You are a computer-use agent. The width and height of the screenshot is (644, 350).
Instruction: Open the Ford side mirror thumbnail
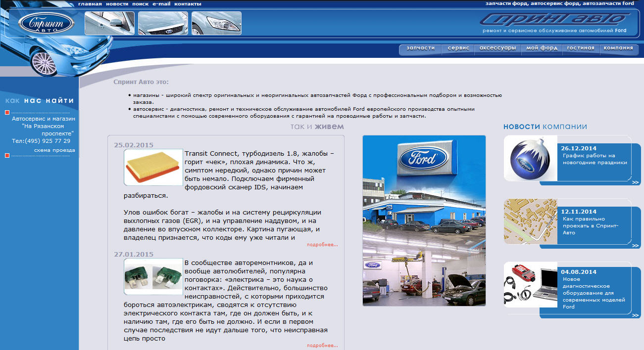pos(110,23)
